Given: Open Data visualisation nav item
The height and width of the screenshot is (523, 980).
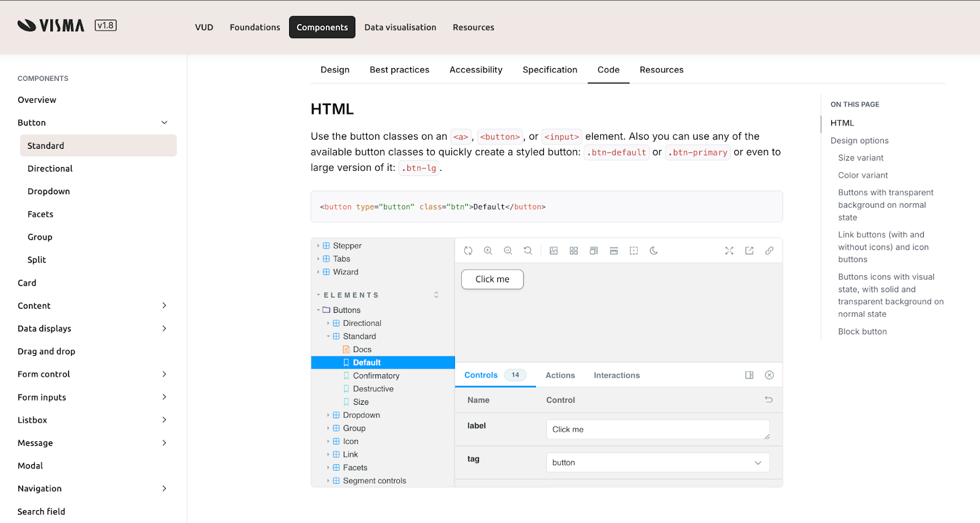Looking at the screenshot, I should coord(401,27).
